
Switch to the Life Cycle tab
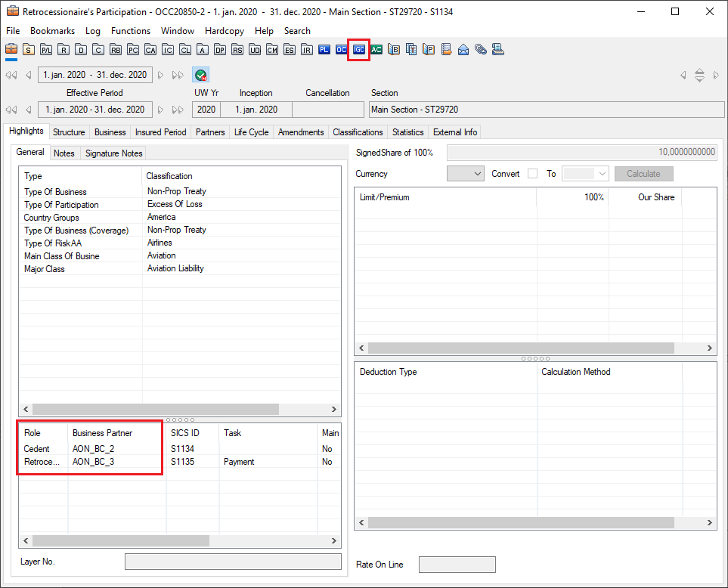tap(251, 132)
